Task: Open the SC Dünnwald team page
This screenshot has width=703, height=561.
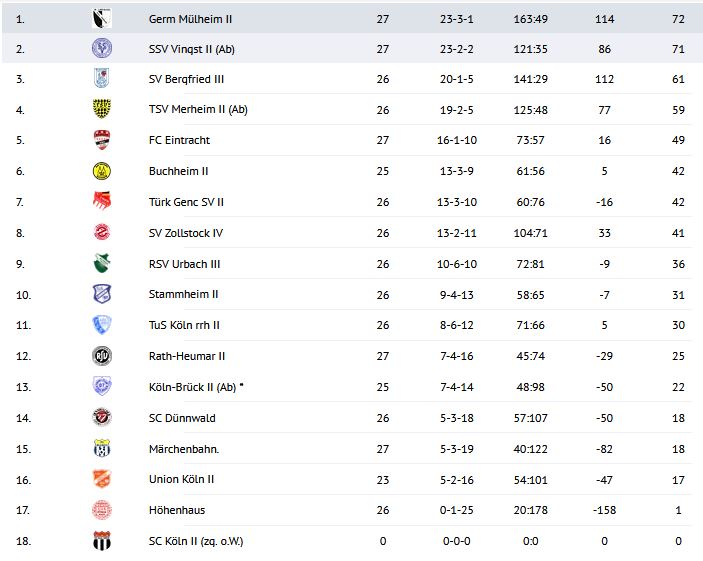Action: (182, 418)
